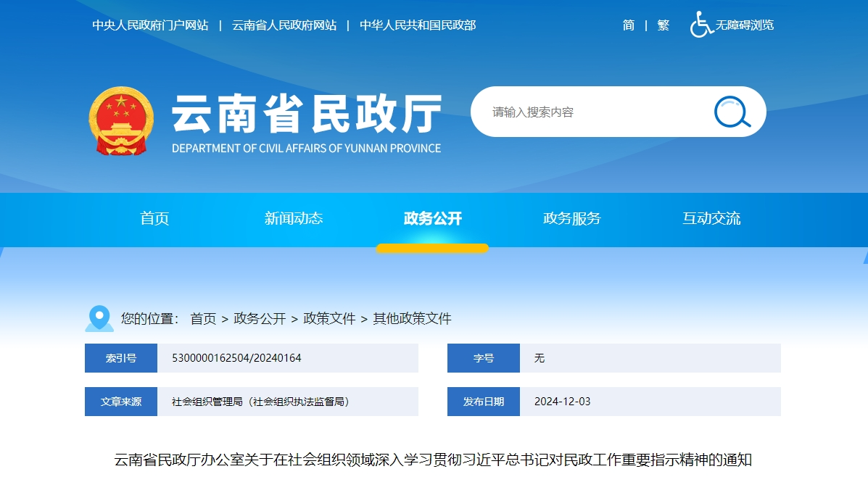
Task: Click the national emblem logo
Action: [x=121, y=120]
